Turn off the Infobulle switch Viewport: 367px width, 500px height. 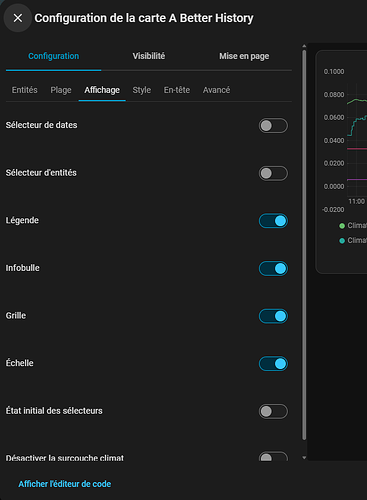pyautogui.click(x=273, y=269)
